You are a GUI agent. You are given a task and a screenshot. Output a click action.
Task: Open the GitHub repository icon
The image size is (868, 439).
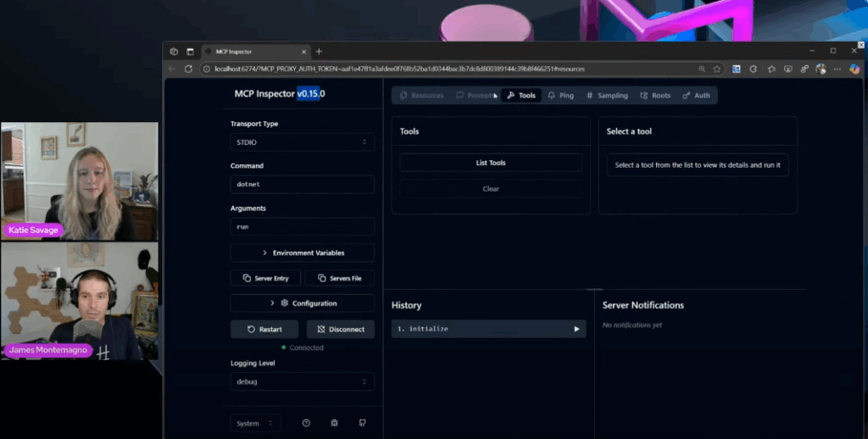[x=363, y=423]
